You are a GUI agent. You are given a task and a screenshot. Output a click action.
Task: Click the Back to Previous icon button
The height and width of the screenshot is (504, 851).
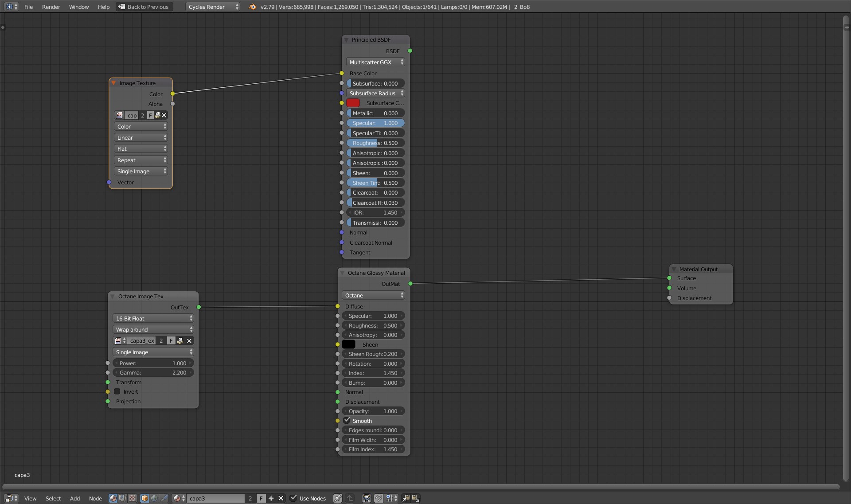click(x=120, y=7)
